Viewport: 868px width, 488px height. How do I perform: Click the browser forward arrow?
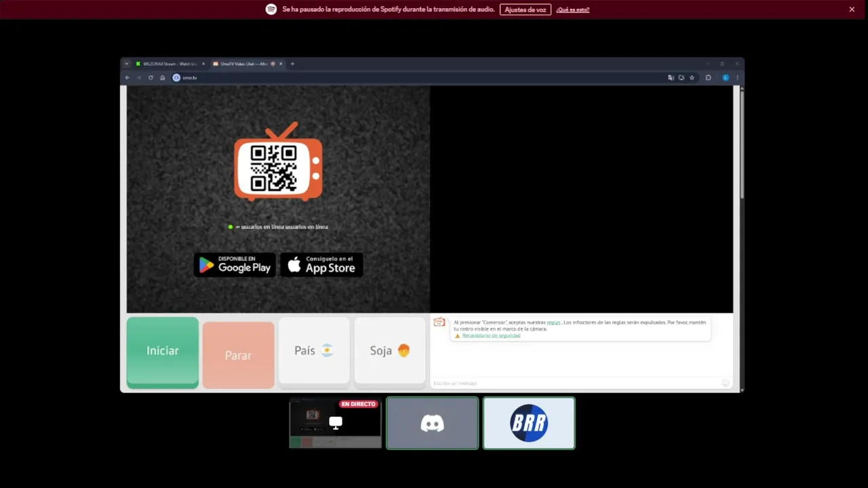click(x=138, y=78)
